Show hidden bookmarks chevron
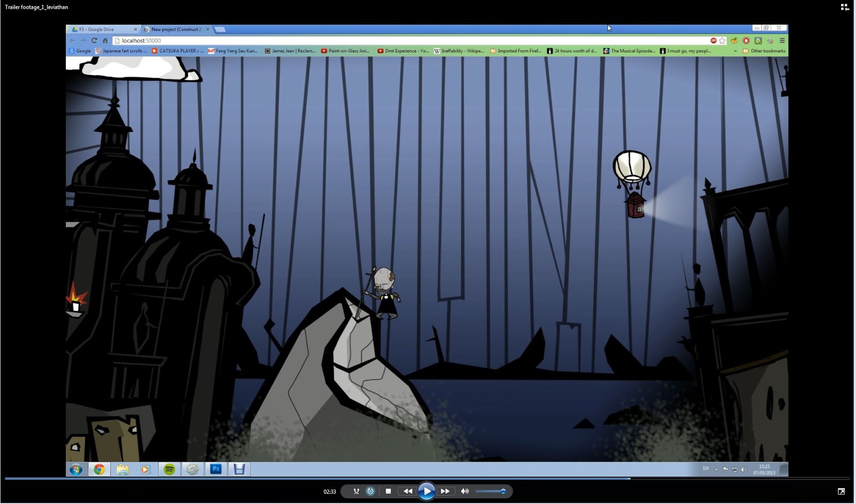 point(735,51)
